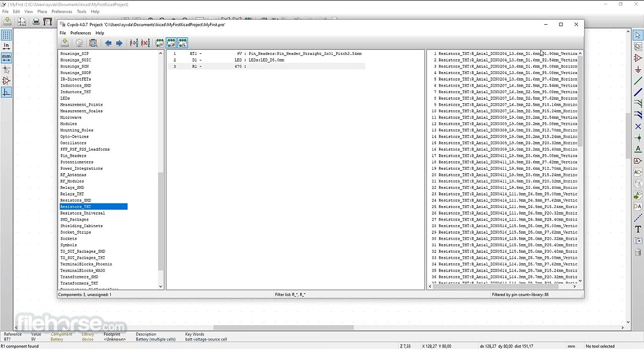The image size is (644, 349).
Task: Toggle cursor shape in left toolbar
Action: [x=6, y=69]
